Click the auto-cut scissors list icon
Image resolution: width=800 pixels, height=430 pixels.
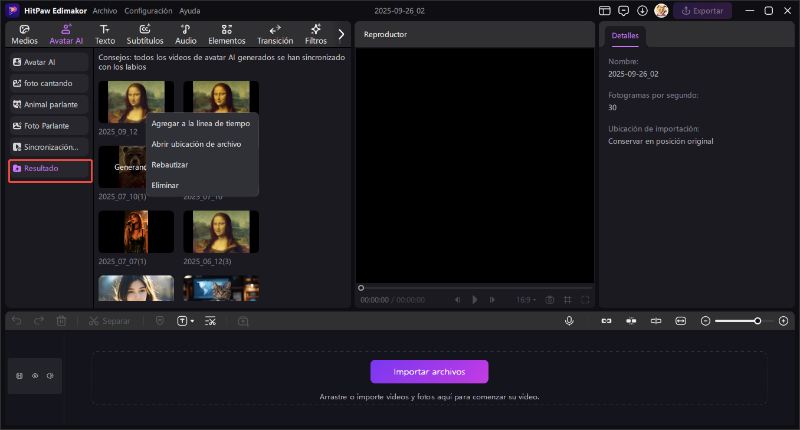coord(210,321)
